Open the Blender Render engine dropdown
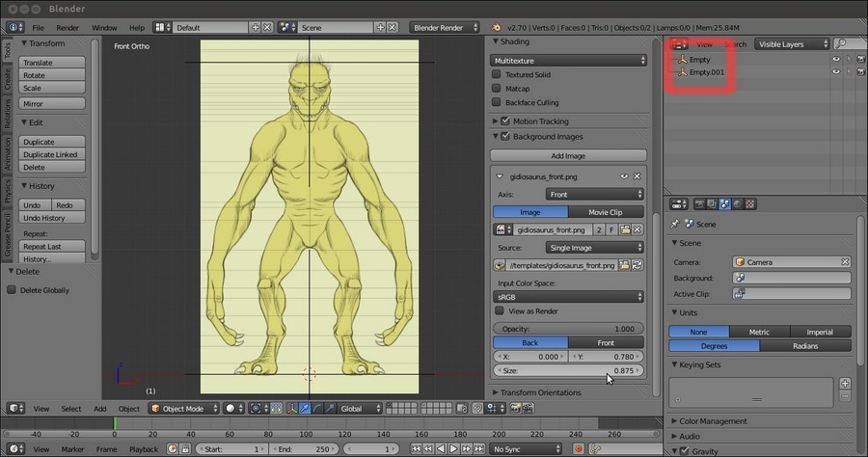 (444, 27)
